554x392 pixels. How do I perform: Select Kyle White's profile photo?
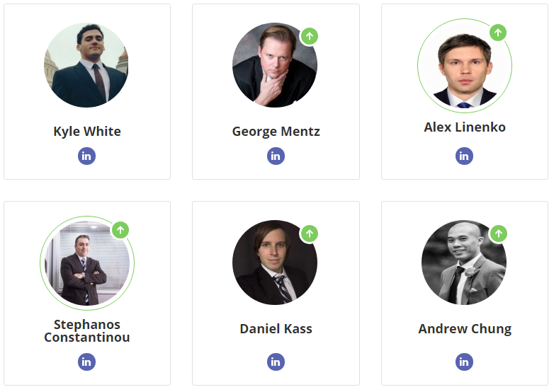(86, 66)
